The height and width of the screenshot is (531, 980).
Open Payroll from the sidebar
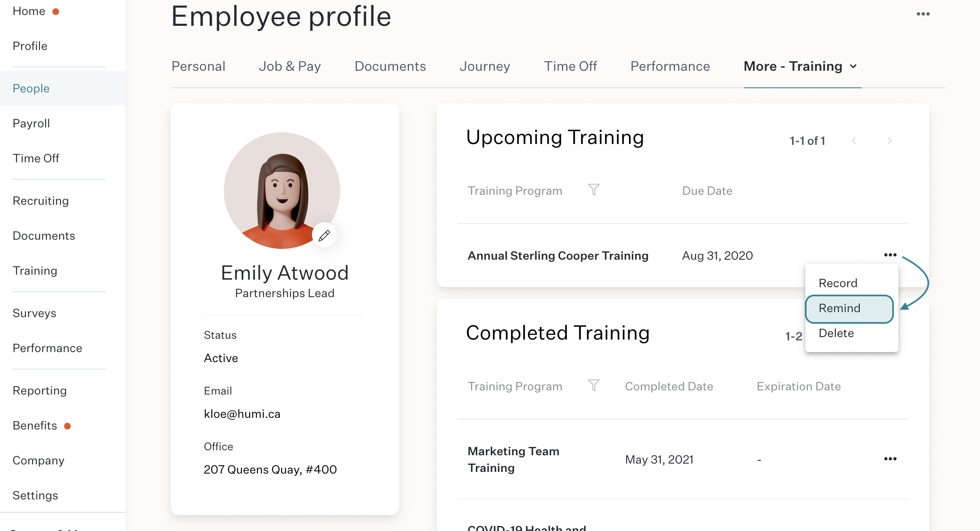click(31, 124)
